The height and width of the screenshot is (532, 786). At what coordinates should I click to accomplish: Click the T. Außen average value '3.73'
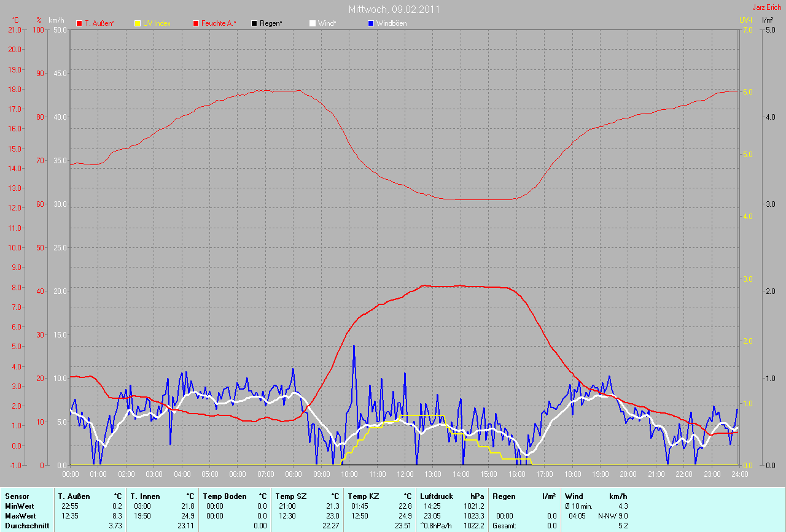pos(115,526)
